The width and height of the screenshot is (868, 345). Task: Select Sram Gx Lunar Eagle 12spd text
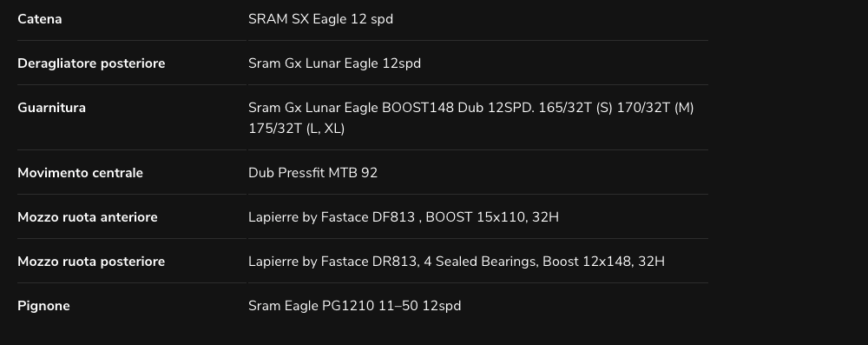click(x=334, y=63)
